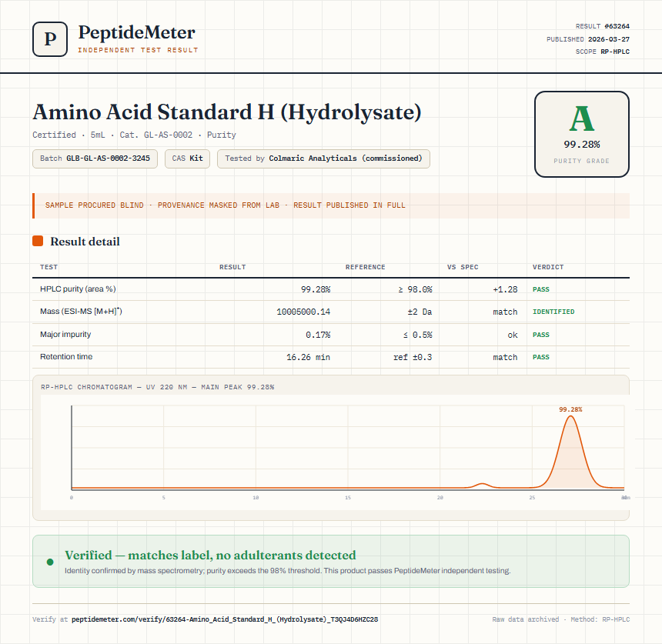Click the PASS verdict in the Retention time row
The image size is (662, 644).
[541, 357]
